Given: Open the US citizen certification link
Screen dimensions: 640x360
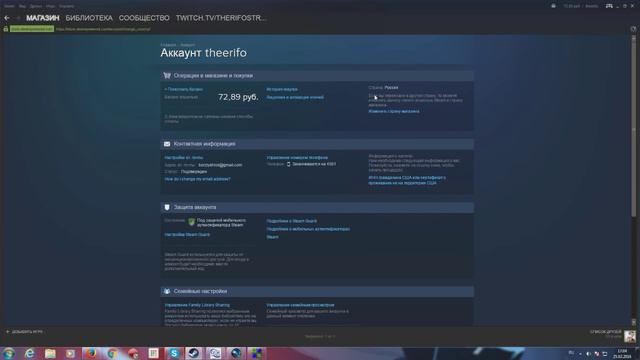Looking at the screenshot, I should (x=407, y=180).
